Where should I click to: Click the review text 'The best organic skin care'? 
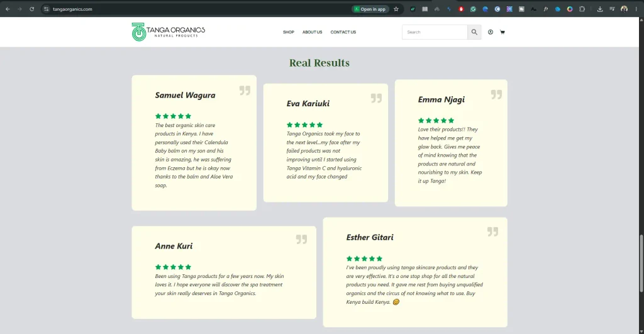tap(186, 125)
